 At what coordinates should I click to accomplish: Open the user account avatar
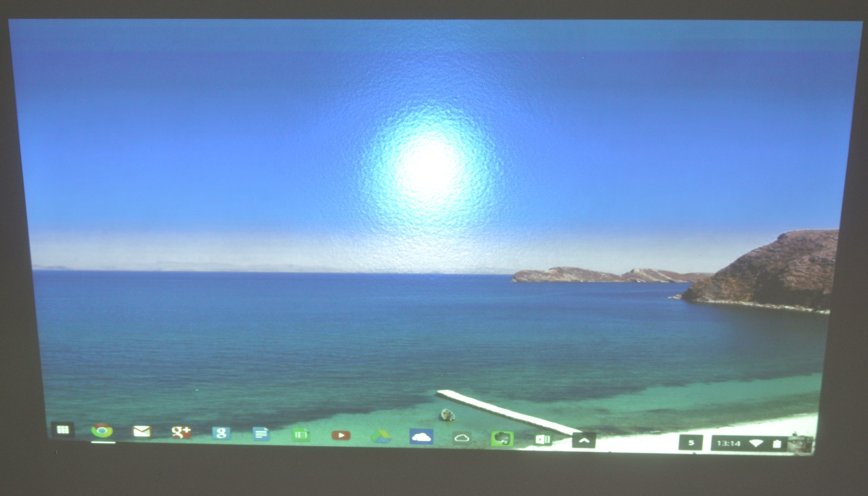(799, 445)
